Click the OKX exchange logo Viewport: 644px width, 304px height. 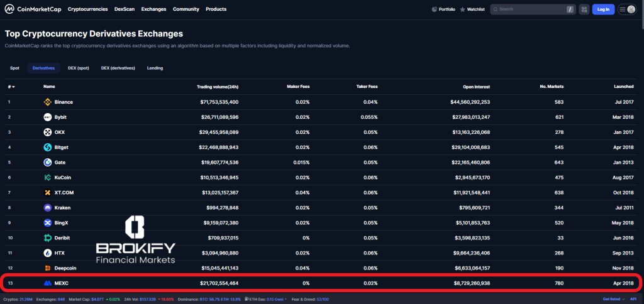pos(47,132)
